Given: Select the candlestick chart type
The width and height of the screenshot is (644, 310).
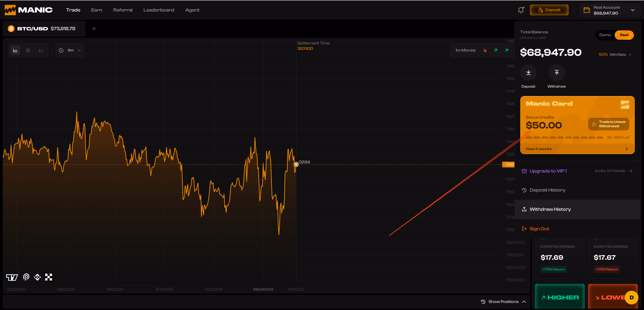Looking at the screenshot, I should click(x=28, y=50).
